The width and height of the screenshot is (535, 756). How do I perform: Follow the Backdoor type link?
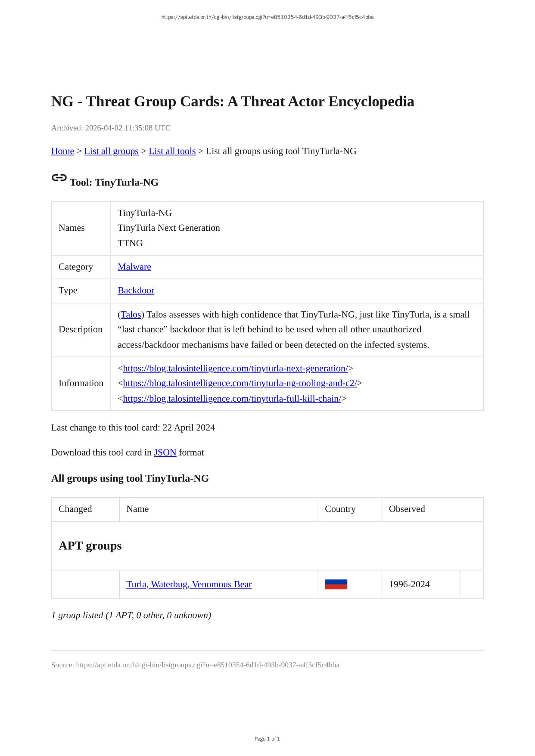point(136,291)
